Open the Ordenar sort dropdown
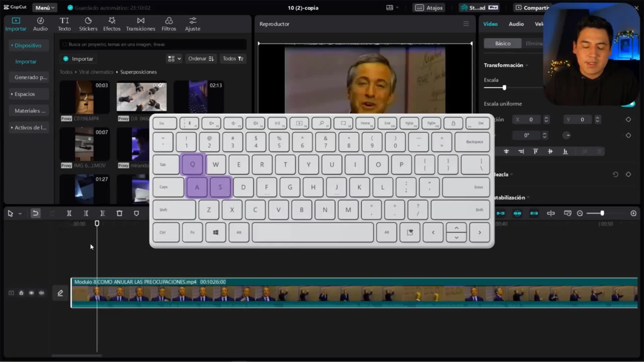 pyautogui.click(x=201, y=59)
